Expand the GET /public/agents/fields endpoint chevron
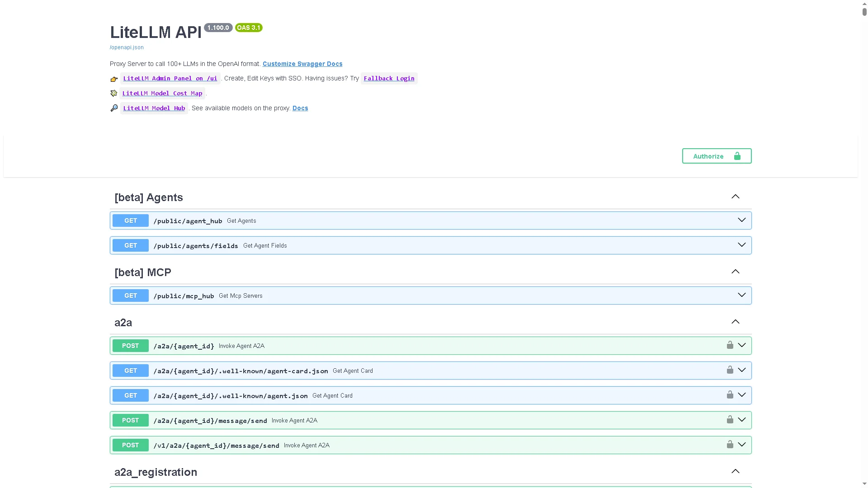The height and width of the screenshot is (488, 868). coord(742,245)
